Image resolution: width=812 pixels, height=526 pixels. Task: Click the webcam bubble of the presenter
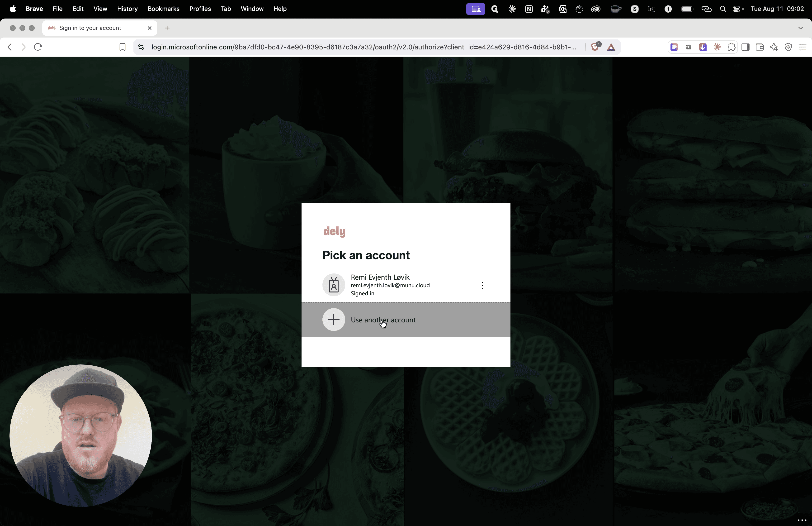click(80, 435)
